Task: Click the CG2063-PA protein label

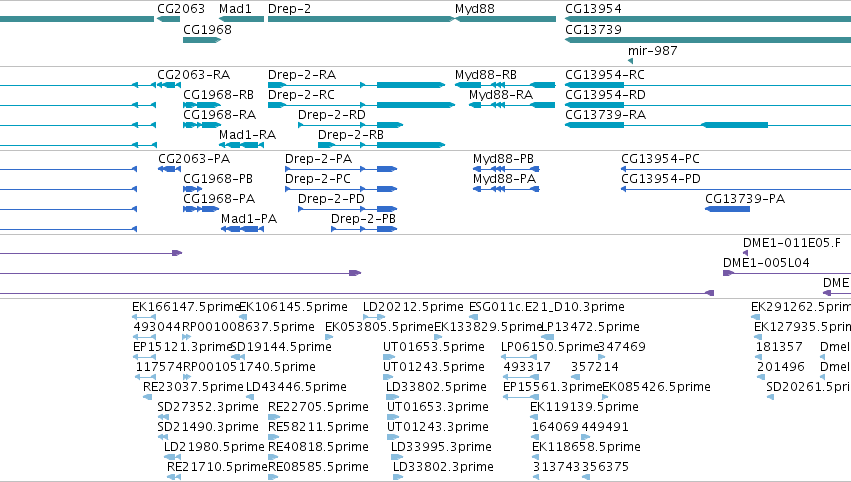Action: click(194, 159)
